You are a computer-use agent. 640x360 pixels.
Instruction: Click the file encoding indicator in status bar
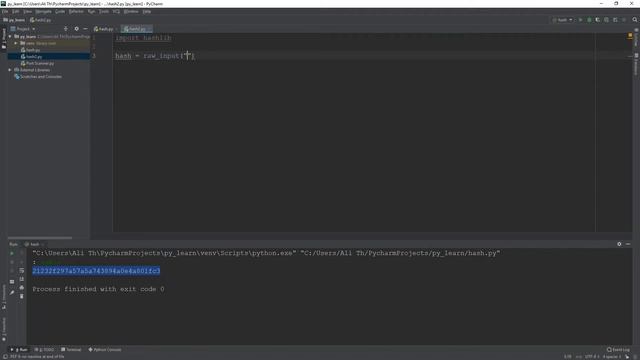(x=592, y=357)
